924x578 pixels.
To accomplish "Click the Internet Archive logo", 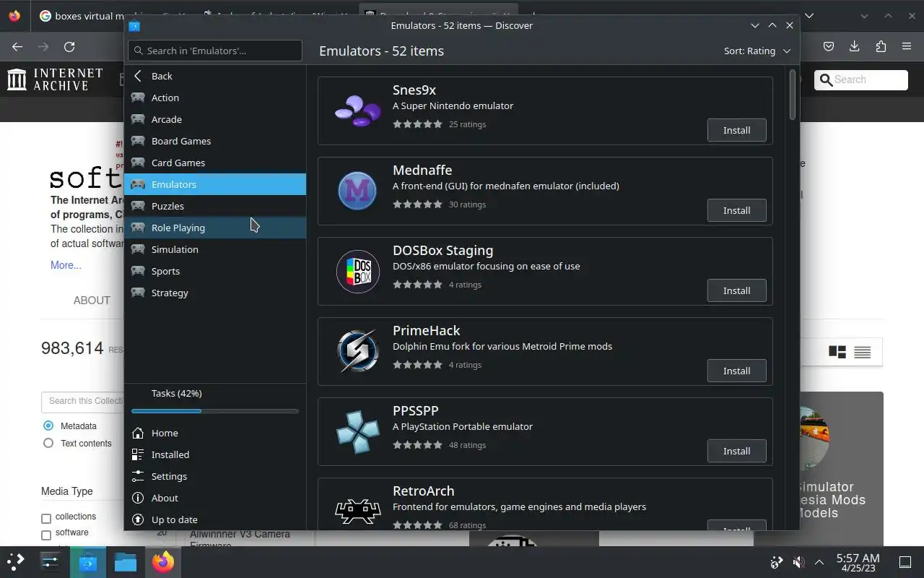I will (x=55, y=79).
